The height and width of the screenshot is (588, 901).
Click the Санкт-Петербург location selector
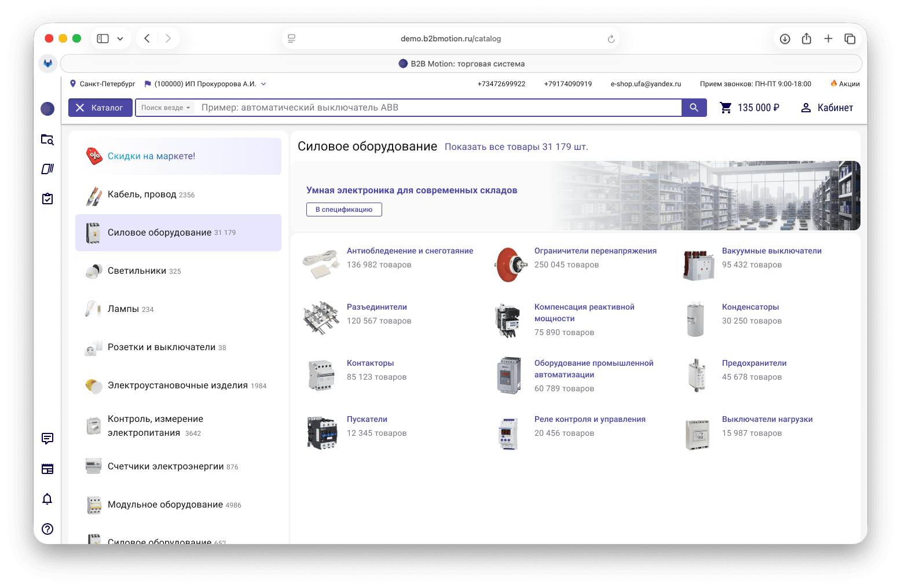click(102, 84)
